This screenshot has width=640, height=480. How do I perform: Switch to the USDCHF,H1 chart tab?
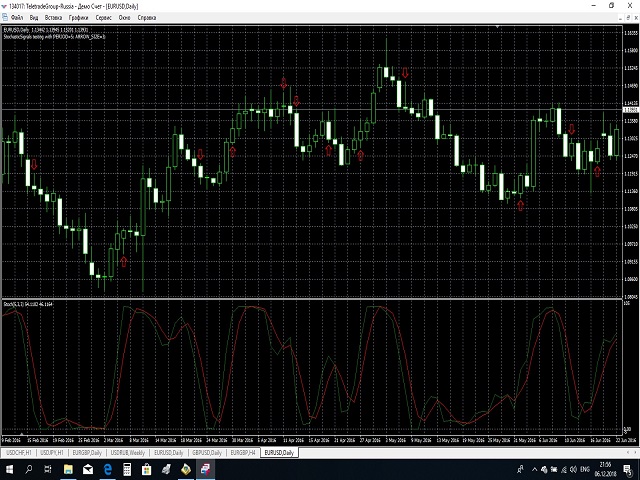pyautogui.click(x=20, y=452)
